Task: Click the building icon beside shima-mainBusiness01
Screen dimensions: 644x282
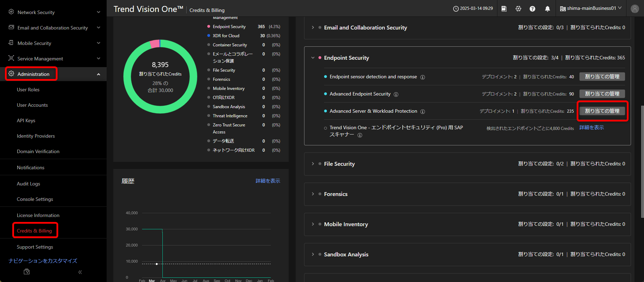Action: pyautogui.click(x=563, y=9)
